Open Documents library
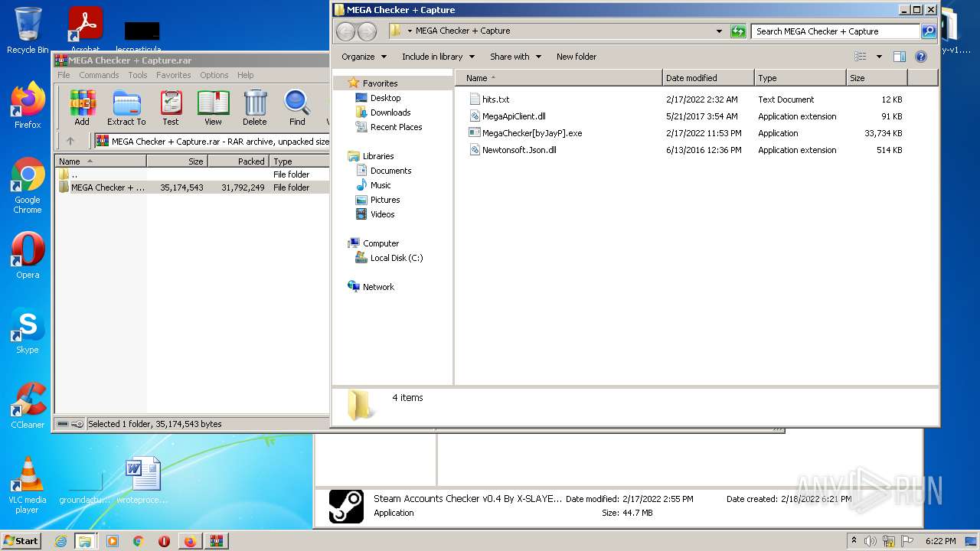Image resolution: width=980 pixels, height=551 pixels. coord(390,171)
